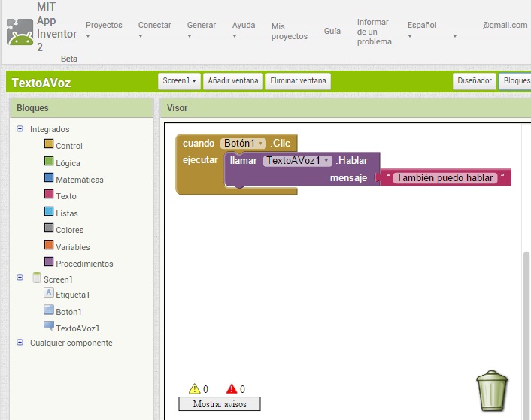Expand the Cualquier componente section

point(20,342)
